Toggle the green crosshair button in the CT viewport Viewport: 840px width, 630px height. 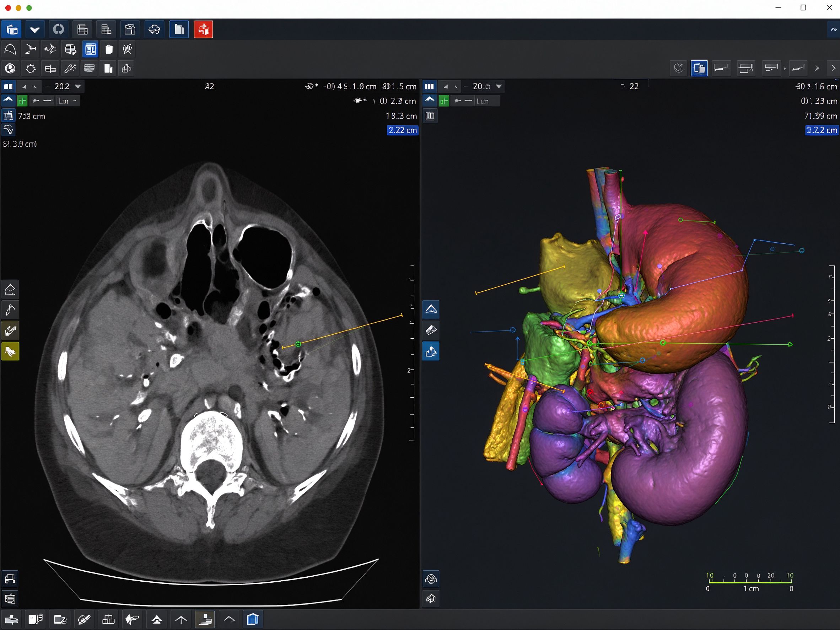pyautogui.click(x=22, y=101)
